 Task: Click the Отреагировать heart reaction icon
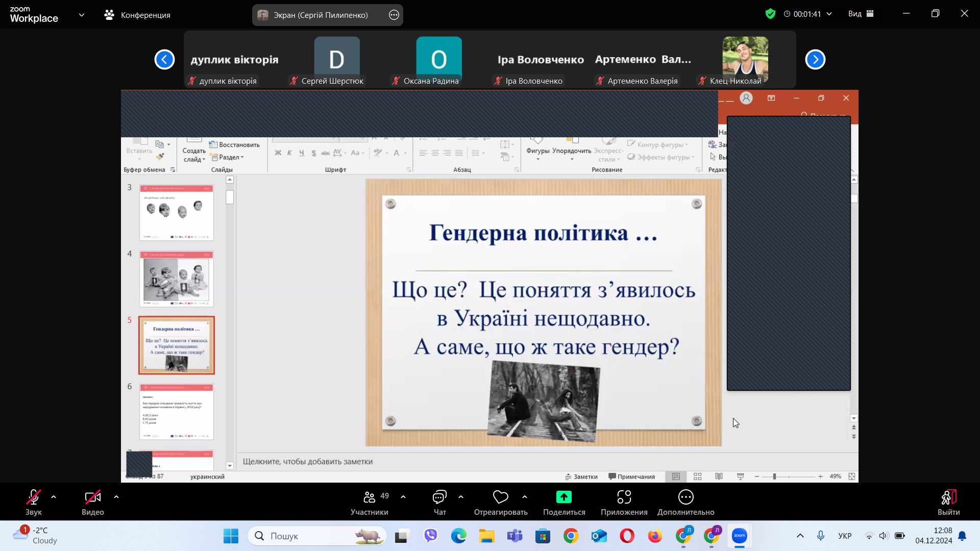pos(500,497)
